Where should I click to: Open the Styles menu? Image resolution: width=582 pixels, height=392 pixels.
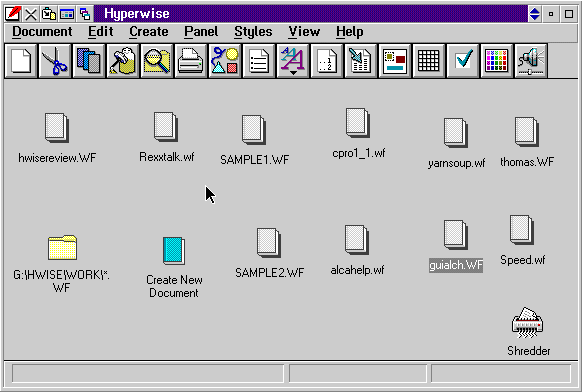click(x=253, y=32)
